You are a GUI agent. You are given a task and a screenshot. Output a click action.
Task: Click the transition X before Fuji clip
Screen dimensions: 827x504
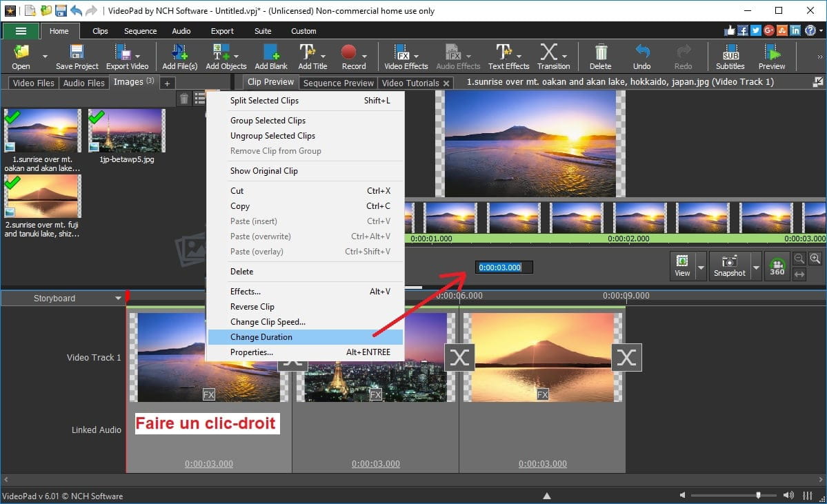[459, 357]
